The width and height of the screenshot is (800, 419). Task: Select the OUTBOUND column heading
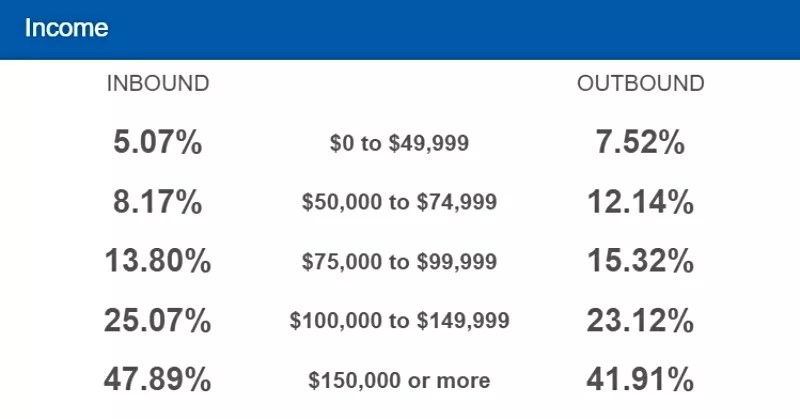click(x=640, y=84)
